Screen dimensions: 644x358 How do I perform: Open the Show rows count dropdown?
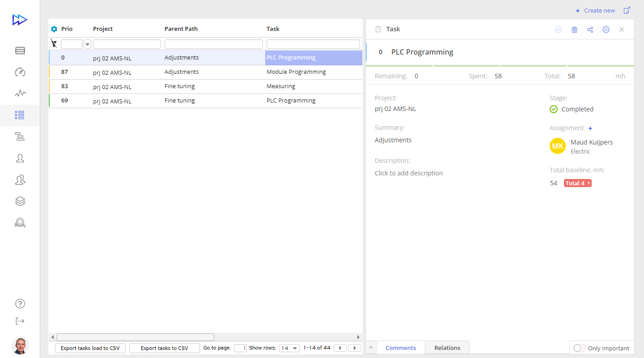[289, 348]
